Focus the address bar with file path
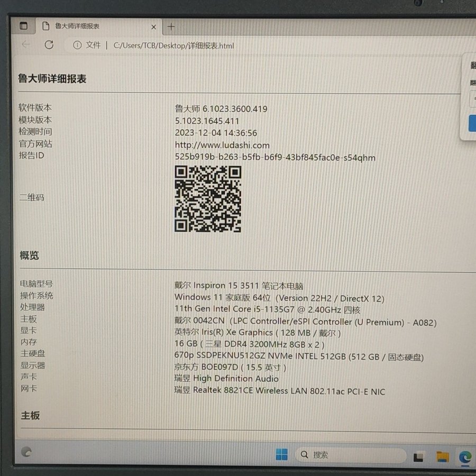Viewport: 476px width, 476px height. tap(173, 45)
